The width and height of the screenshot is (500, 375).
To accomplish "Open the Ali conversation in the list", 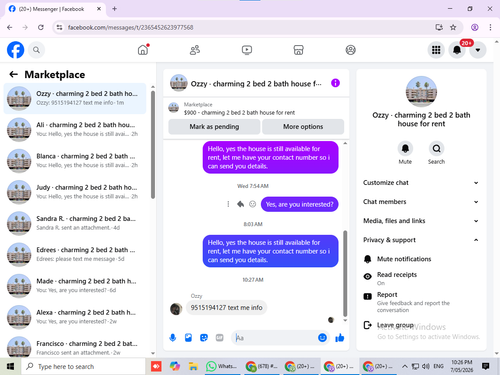I will click(75, 129).
